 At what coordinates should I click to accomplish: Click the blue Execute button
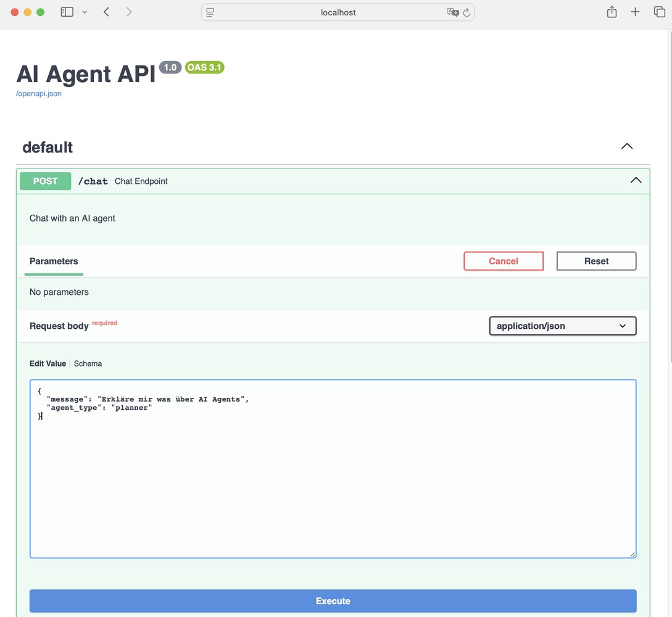[333, 601]
